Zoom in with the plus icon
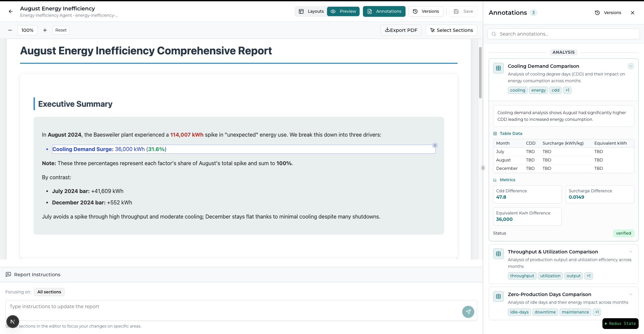Image resolution: width=644 pixels, height=334 pixels. click(45, 30)
